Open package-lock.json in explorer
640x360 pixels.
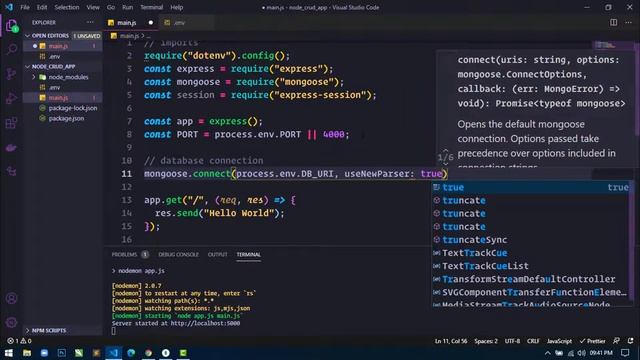coord(63,108)
